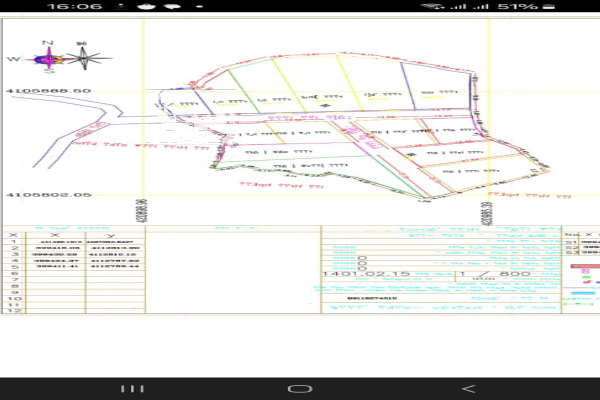The height and width of the screenshot is (400, 600).
Task: Tap the Android back navigation button
Action: [467, 387]
